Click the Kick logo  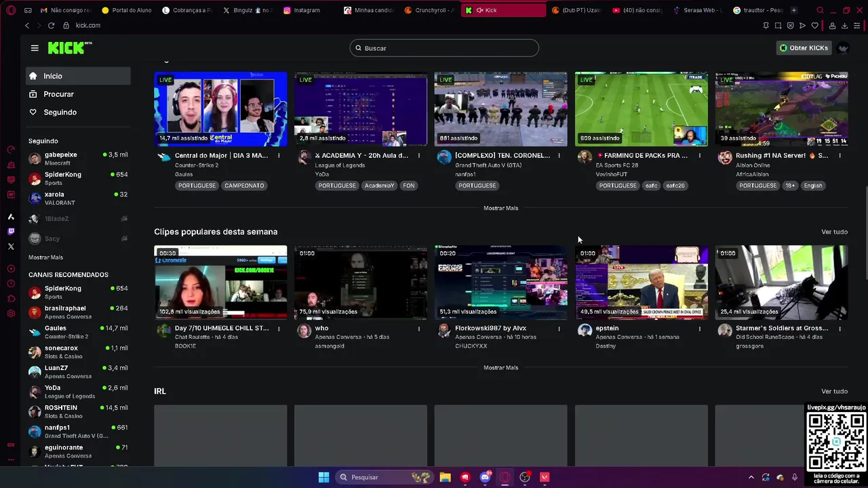click(x=69, y=47)
